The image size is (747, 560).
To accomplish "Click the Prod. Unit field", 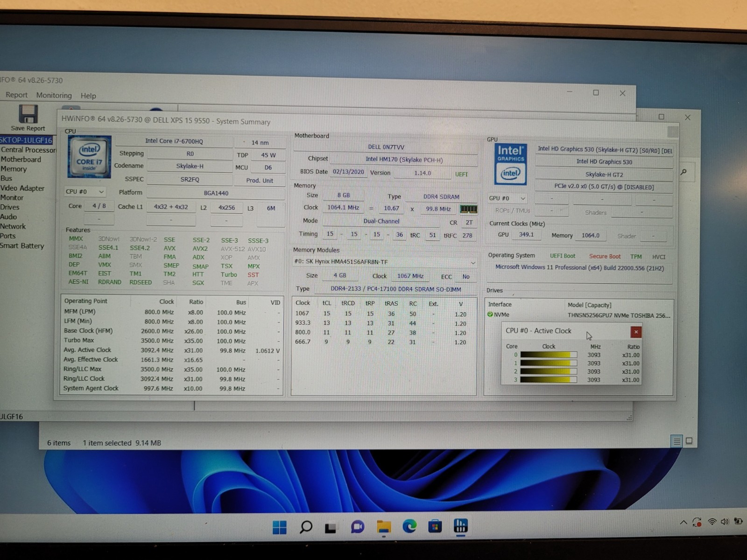I will pyautogui.click(x=260, y=181).
